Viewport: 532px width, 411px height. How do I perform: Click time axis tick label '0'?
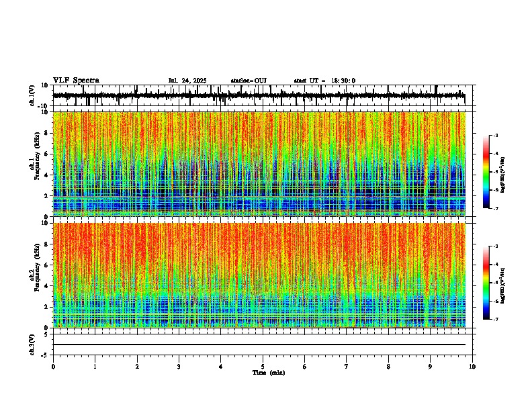pyautogui.click(x=53, y=367)
